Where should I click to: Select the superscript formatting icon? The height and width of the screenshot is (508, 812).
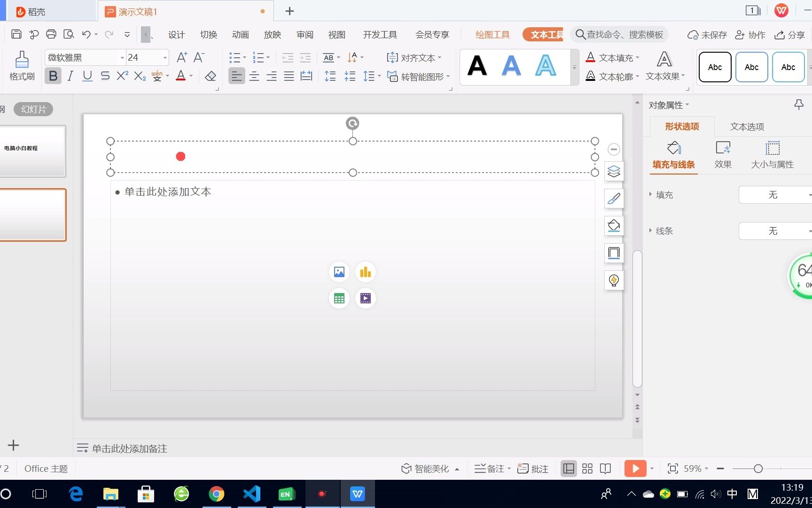click(122, 76)
